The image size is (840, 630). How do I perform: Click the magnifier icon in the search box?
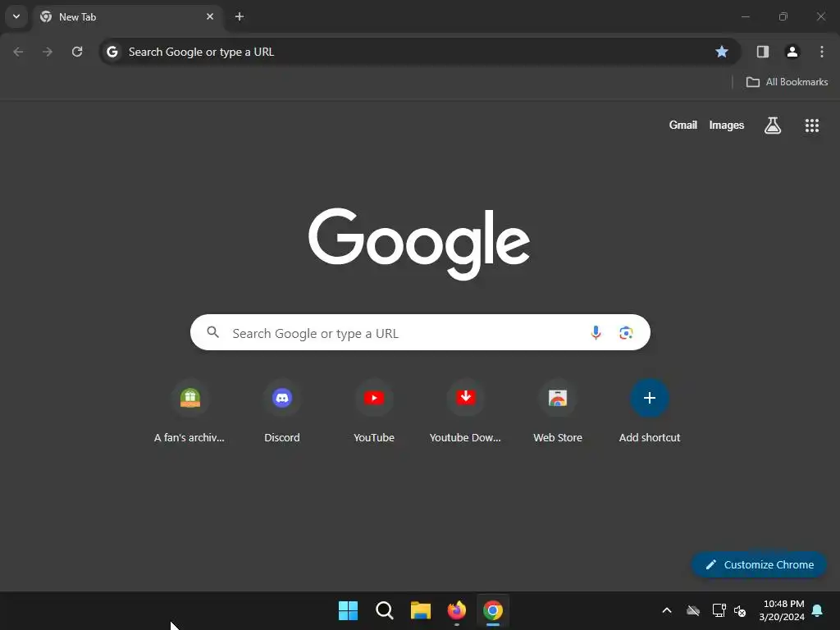point(213,332)
